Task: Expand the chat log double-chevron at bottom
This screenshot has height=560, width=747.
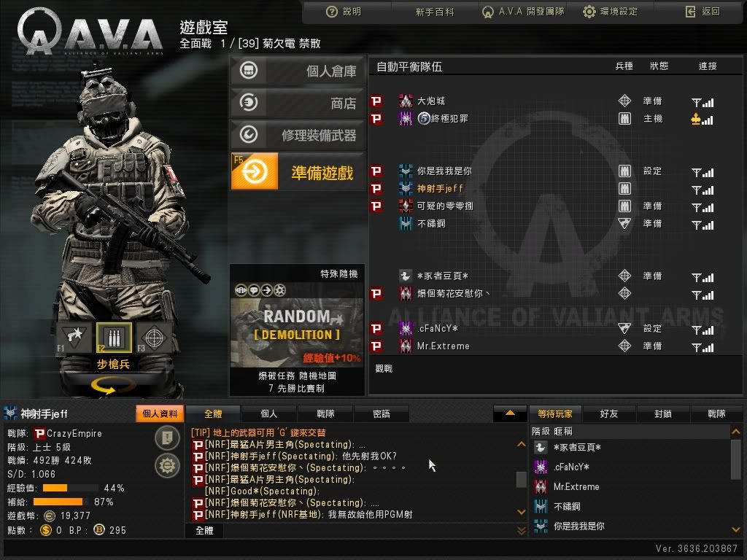Action: click(521, 531)
